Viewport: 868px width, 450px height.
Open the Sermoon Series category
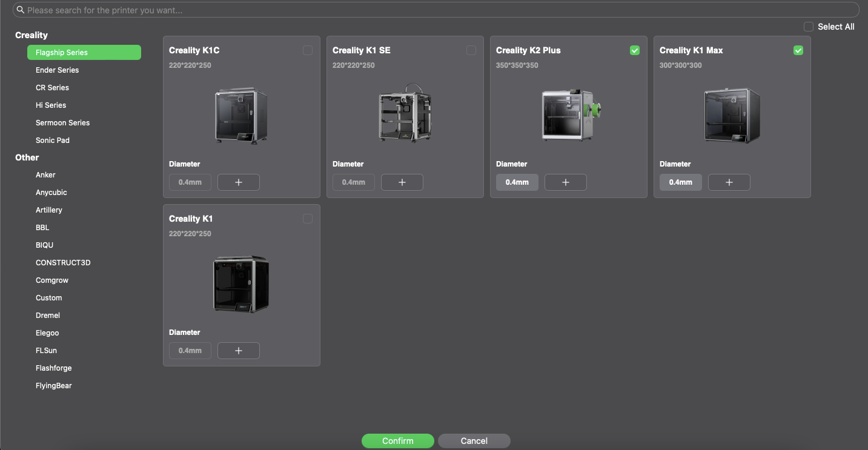click(x=63, y=123)
